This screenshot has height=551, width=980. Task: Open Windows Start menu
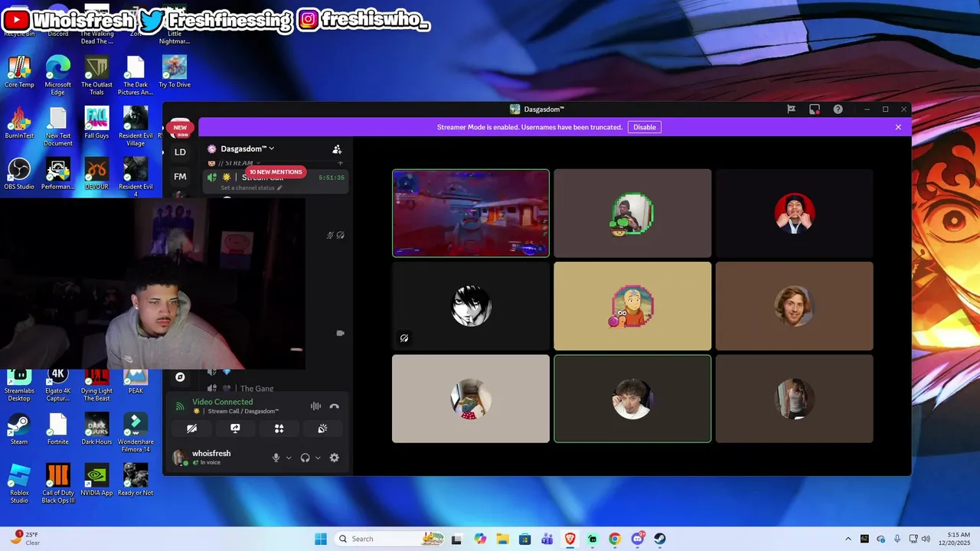(321, 539)
